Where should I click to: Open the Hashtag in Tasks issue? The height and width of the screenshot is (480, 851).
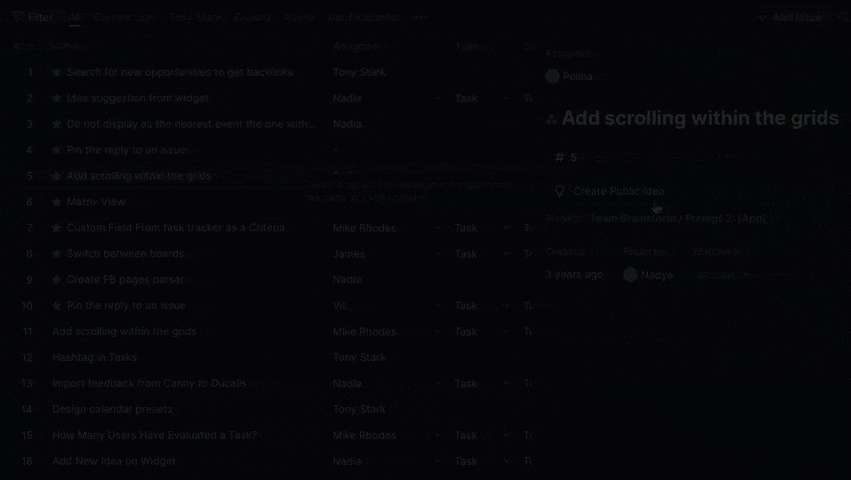pyautogui.click(x=94, y=357)
